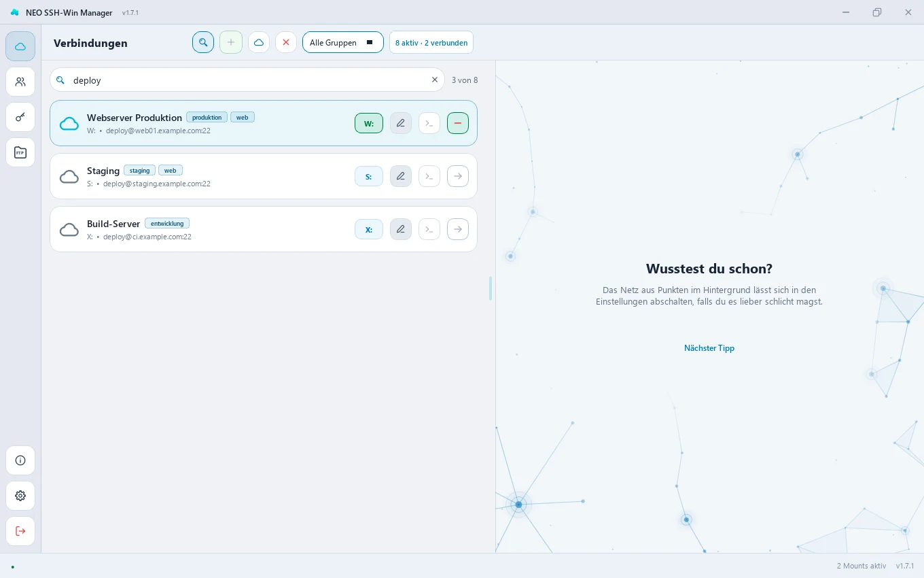Select the 'Webserver Produktion' connection name
The image size is (924, 578).
click(x=135, y=118)
